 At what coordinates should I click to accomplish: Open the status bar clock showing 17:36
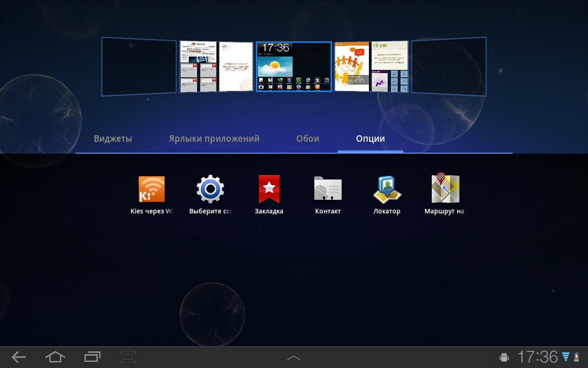click(x=538, y=357)
